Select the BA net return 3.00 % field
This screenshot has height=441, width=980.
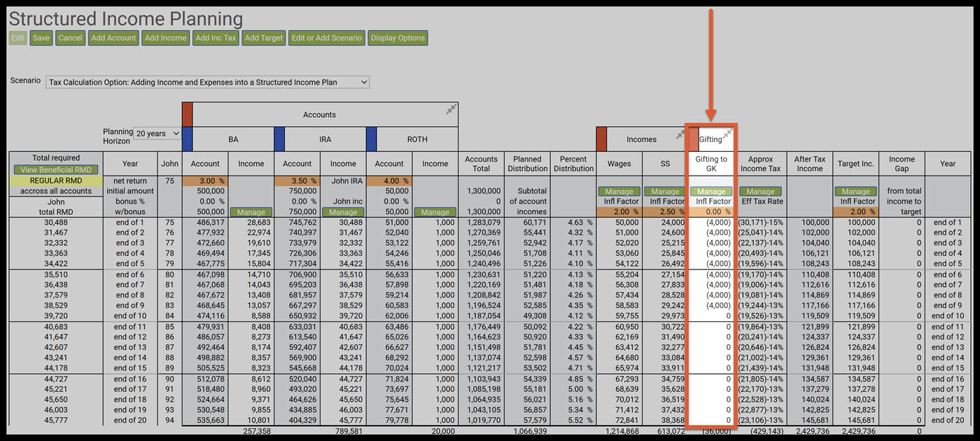(205, 181)
